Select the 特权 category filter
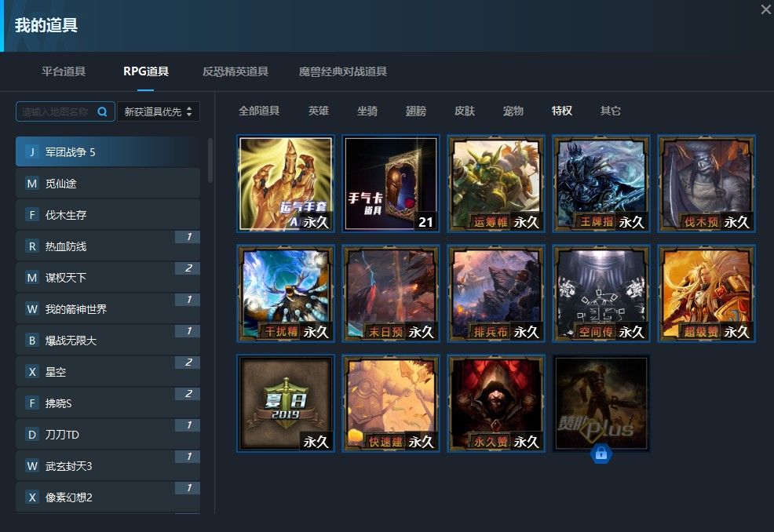This screenshot has width=774, height=532. (562, 111)
